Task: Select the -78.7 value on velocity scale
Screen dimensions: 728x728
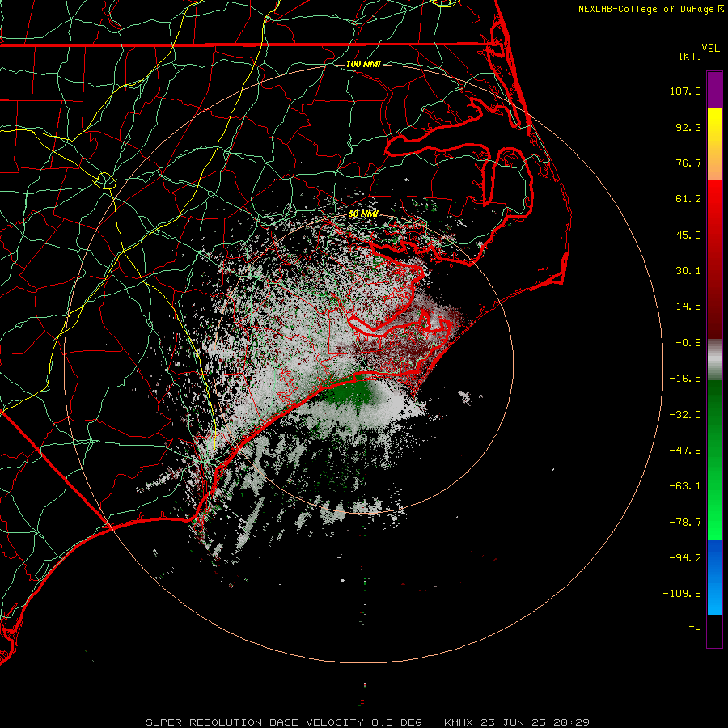Action: click(x=685, y=523)
